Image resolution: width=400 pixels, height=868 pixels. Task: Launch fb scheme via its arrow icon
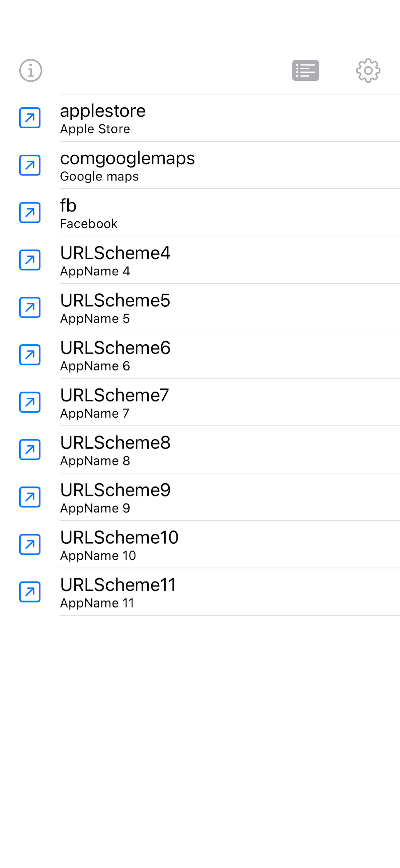[x=30, y=213]
